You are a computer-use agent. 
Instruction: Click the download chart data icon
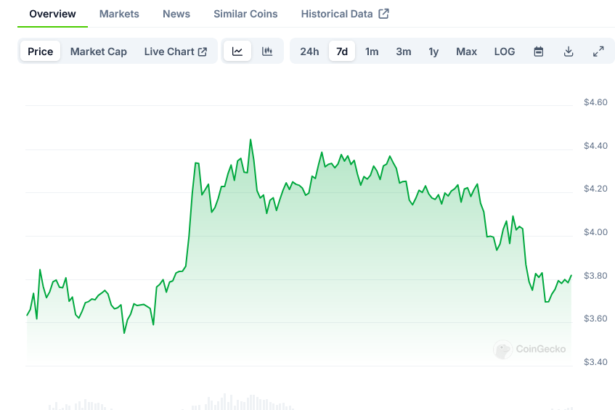pos(568,51)
